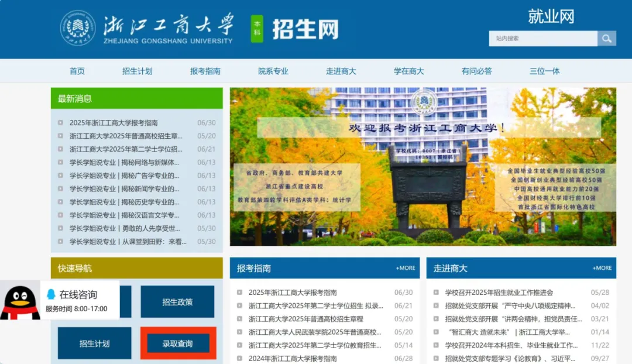Screen dimensions: 632x364
Task: Click the university emblem logo in header
Action: (78, 28)
